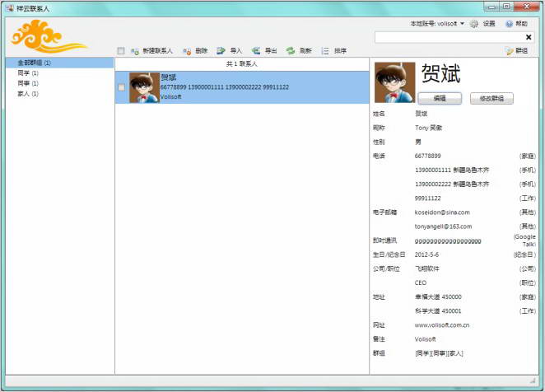The image size is (545, 392).
Task: Click the home address 幸福大道 450000
Action: [x=438, y=297]
